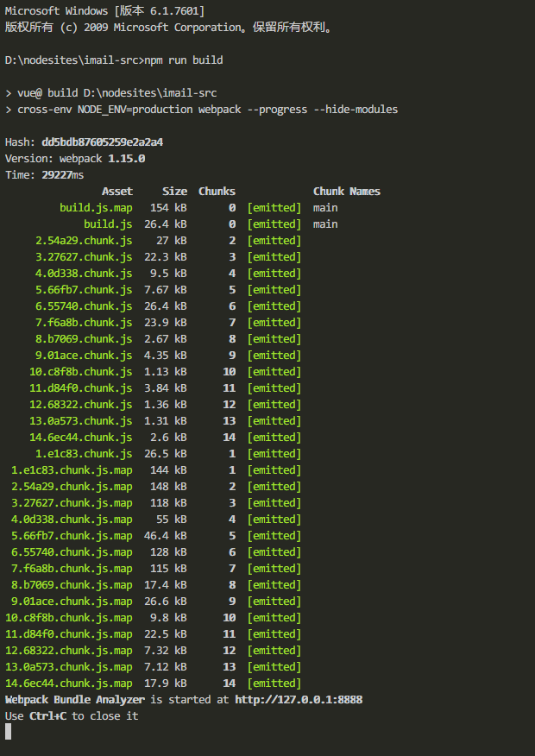Viewport: 535px width, 756px height.
Task: Click the 'vue@ build D:\nodesites\imail-src' line
Action: point(117,93)
